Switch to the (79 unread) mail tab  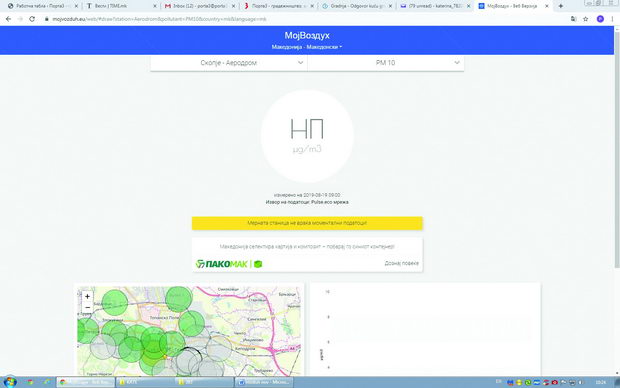(x=435, y=6)
